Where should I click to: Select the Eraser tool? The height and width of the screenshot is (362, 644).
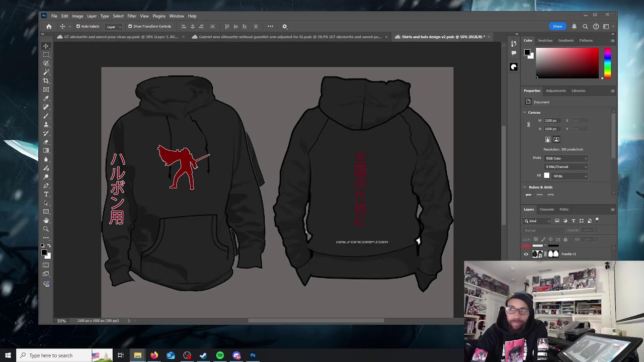point(46,142)
